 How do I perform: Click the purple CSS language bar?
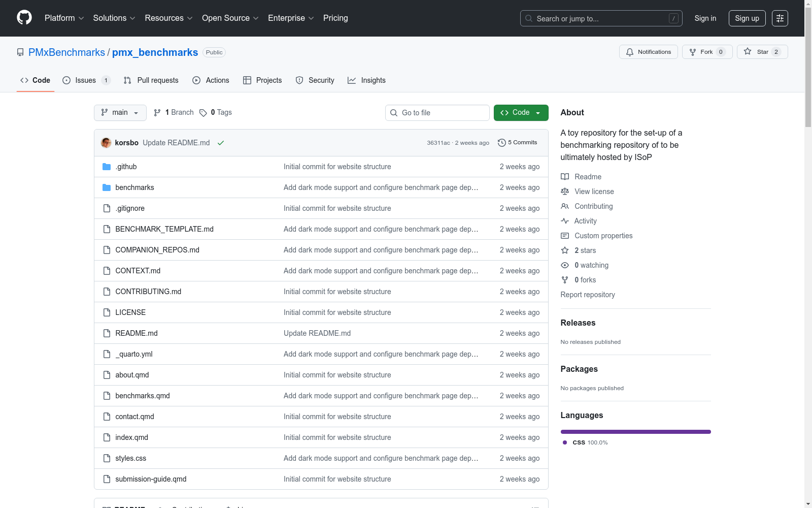pyautogui.click(x=636, y=432)
